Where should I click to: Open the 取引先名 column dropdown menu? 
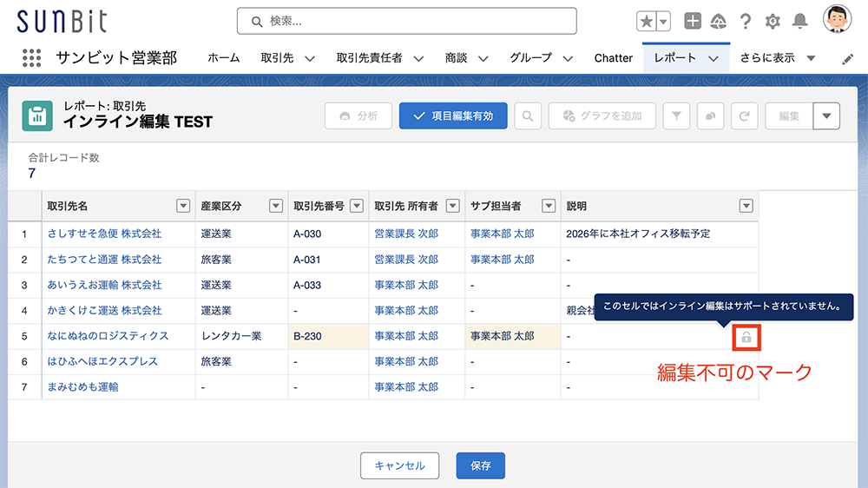point(183,206)
